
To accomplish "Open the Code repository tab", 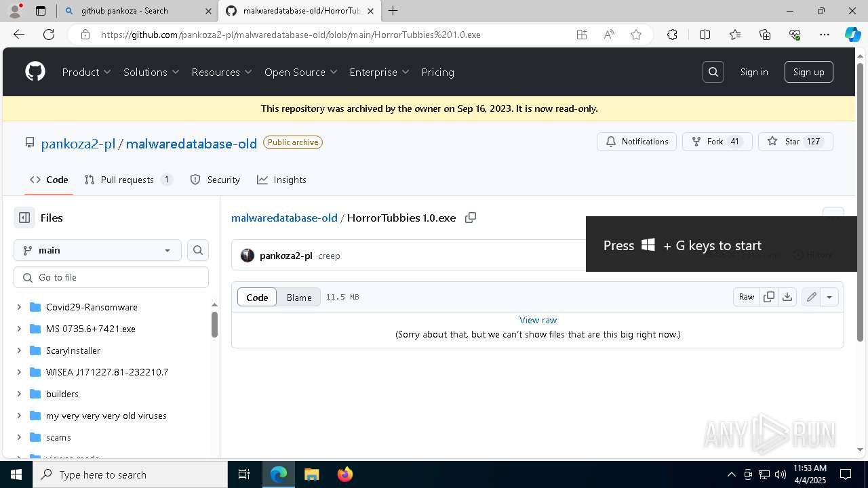I will click(49, 180).
